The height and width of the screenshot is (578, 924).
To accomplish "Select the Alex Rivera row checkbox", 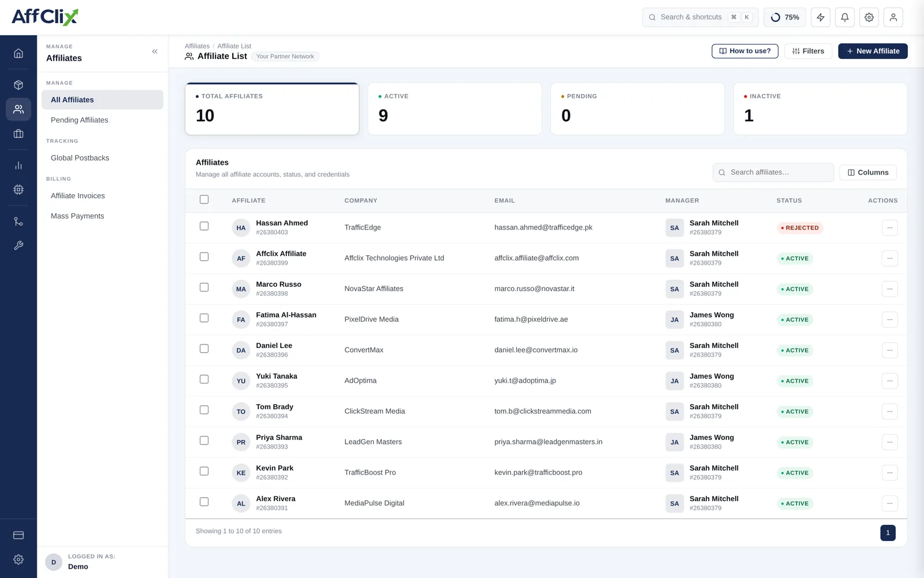I will (x=204, y=502).
